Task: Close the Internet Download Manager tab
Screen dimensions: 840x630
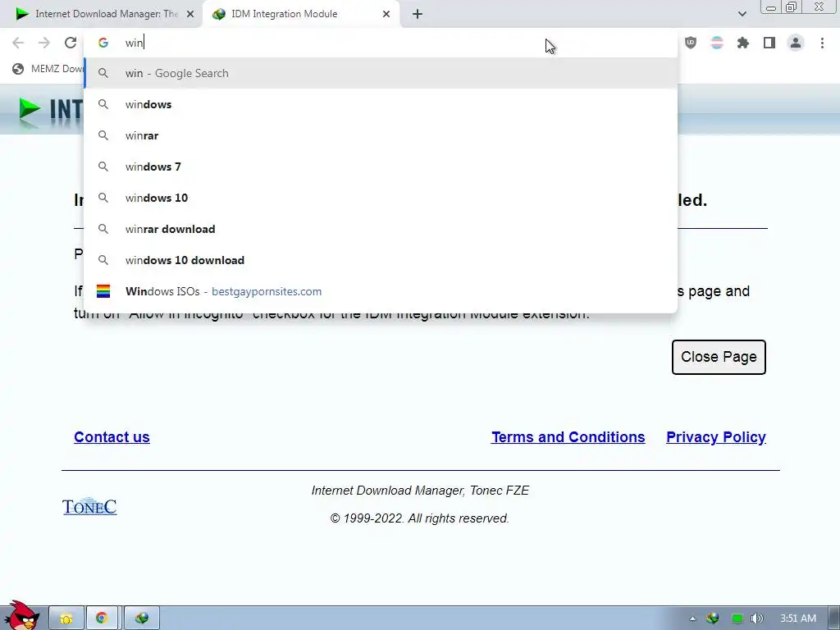Action: [190, 14]
